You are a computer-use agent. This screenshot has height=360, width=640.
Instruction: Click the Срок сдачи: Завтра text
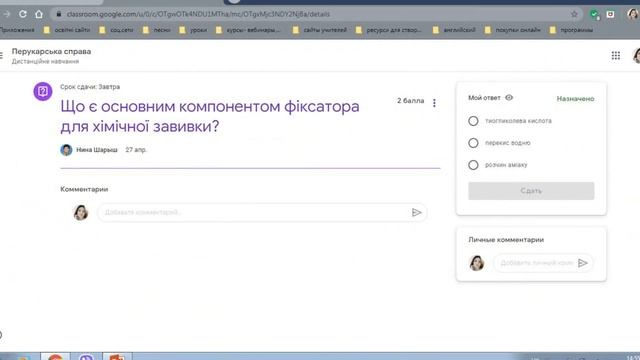[90, 87]
